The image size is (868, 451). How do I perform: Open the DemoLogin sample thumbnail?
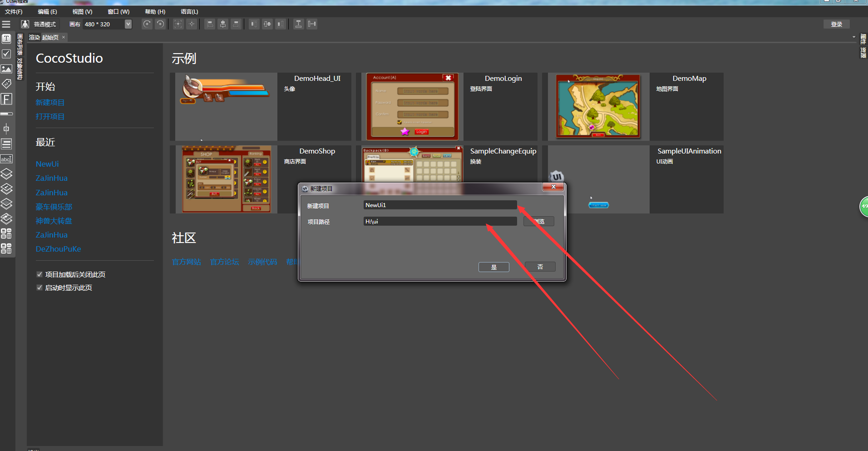(412, 107)
